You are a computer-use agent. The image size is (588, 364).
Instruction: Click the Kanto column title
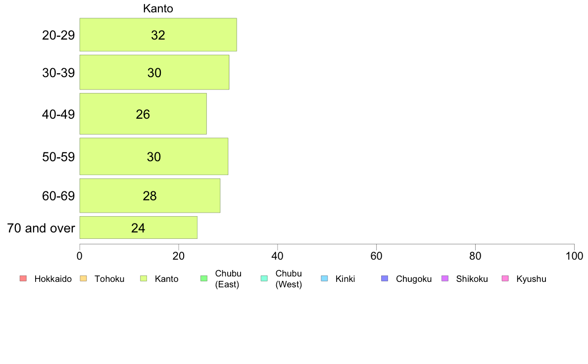(158, 8)
